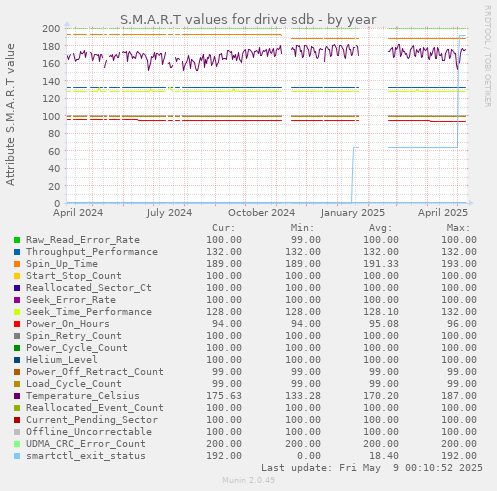Click the orange Spin_Up_Time legend swatch
This screenshot has width=497, height=491.
coord(17,264)
